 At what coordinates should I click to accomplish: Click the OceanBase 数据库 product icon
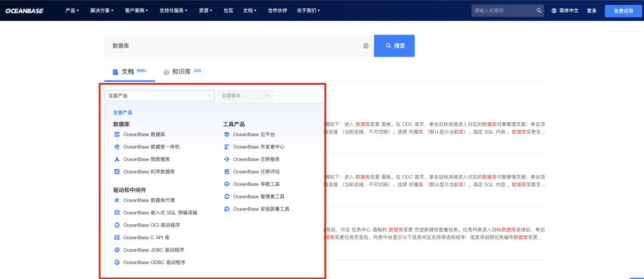[x=117, y=134]
